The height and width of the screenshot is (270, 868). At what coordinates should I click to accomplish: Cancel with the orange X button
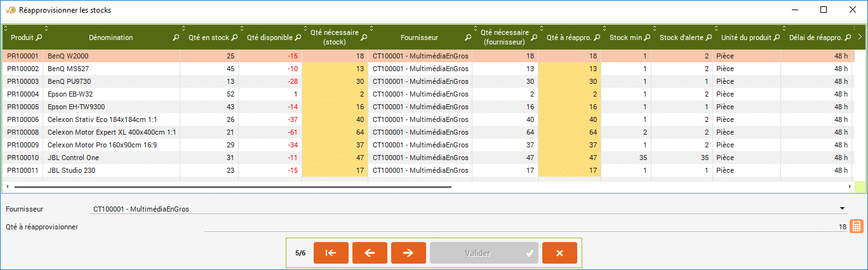coord(559,253)
